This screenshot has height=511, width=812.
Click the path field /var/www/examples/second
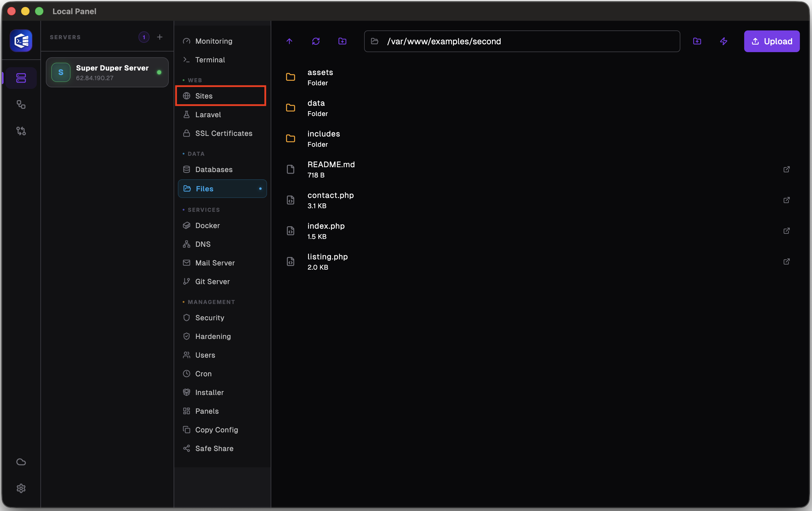point(522,41)
